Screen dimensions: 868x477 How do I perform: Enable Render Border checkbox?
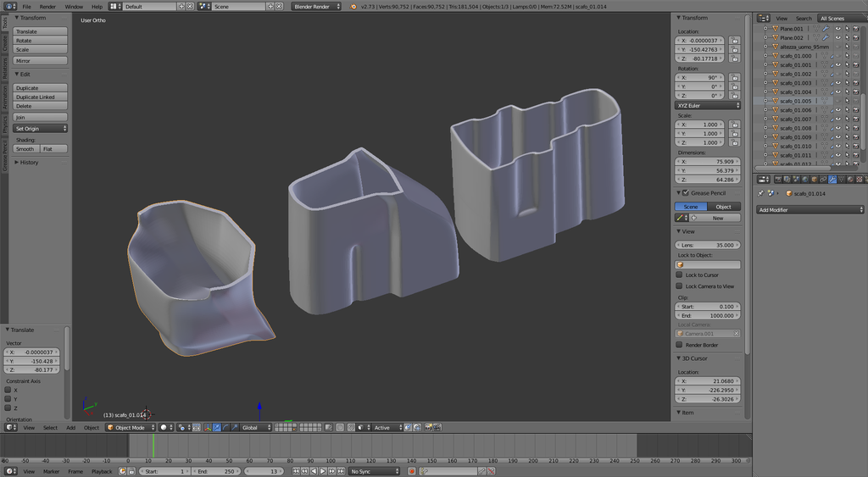[679, 345]
